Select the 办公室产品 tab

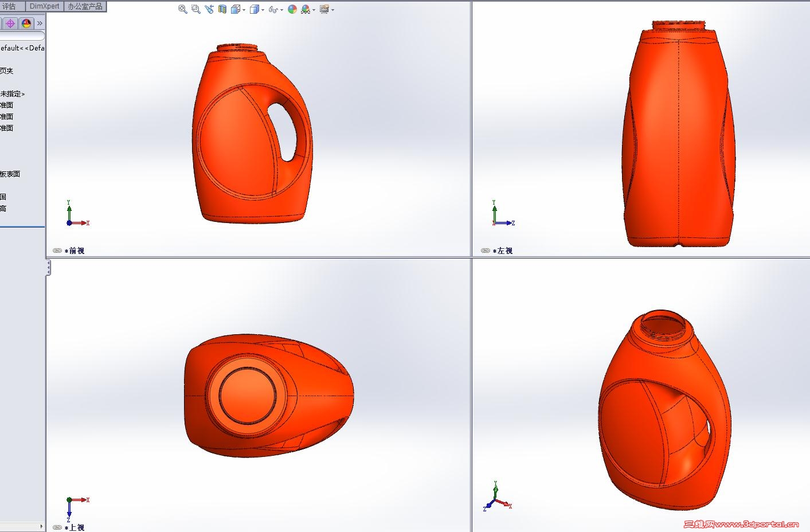[85, 6]
